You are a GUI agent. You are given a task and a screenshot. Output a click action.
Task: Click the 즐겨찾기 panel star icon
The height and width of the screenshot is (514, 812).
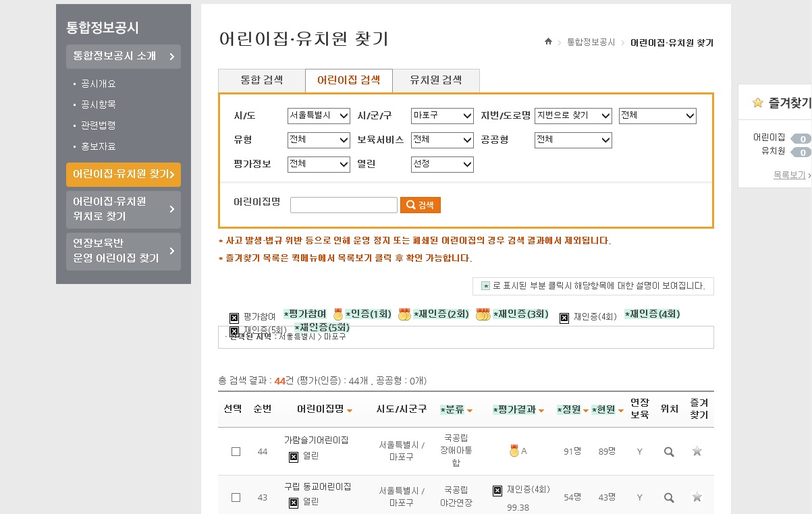(x=758, y=103)
